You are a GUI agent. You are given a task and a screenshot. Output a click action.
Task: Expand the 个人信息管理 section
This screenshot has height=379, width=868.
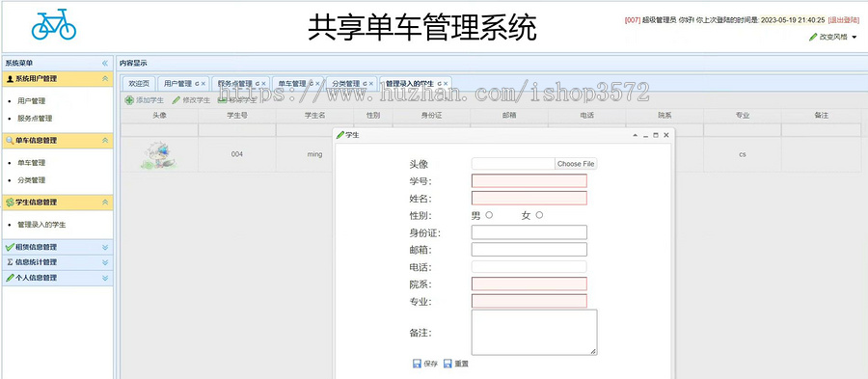[104, 278]
